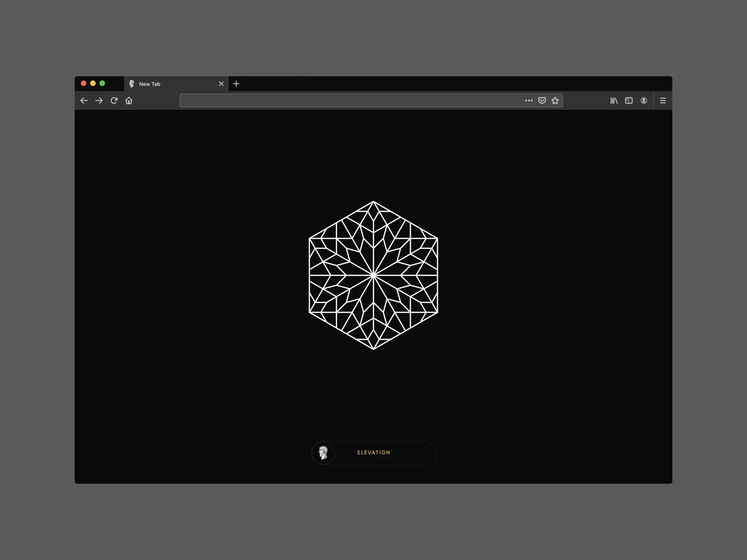This screenshot has width=747, height=560.
Task: Close the New Tab tab
Action: click(x=221, y=84)
